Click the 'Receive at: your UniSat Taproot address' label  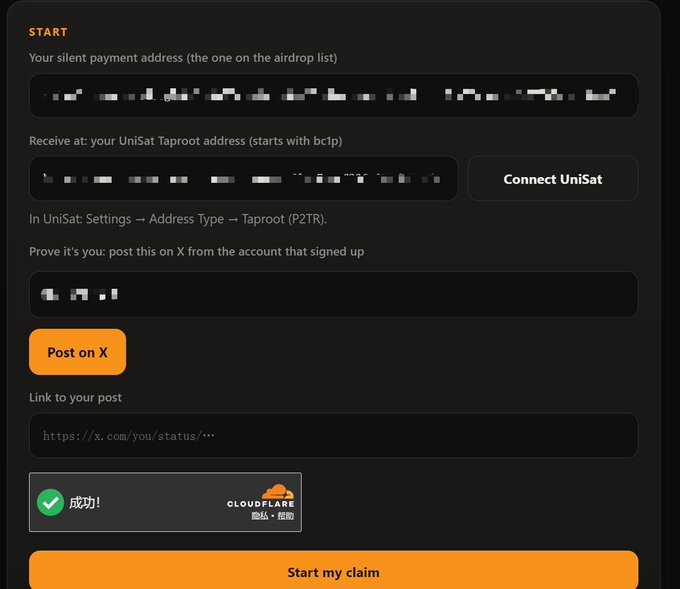(x=186, y=141)
